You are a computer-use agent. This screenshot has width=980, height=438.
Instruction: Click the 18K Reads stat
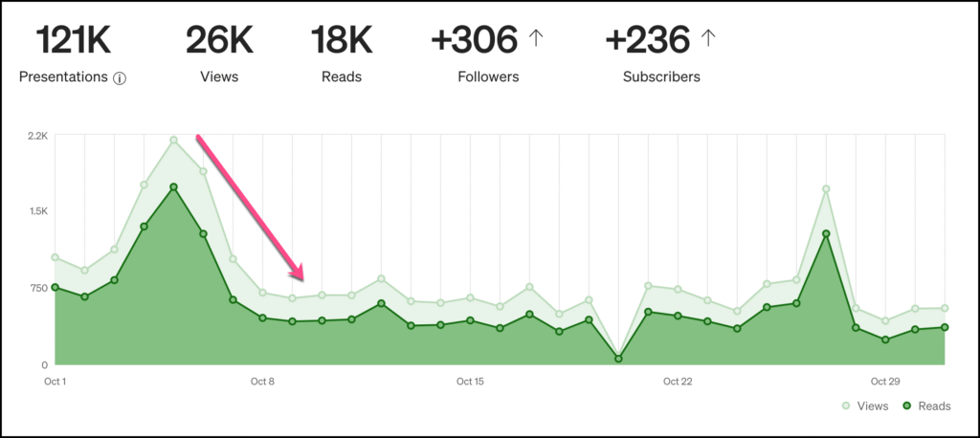(x=342, y=40)
